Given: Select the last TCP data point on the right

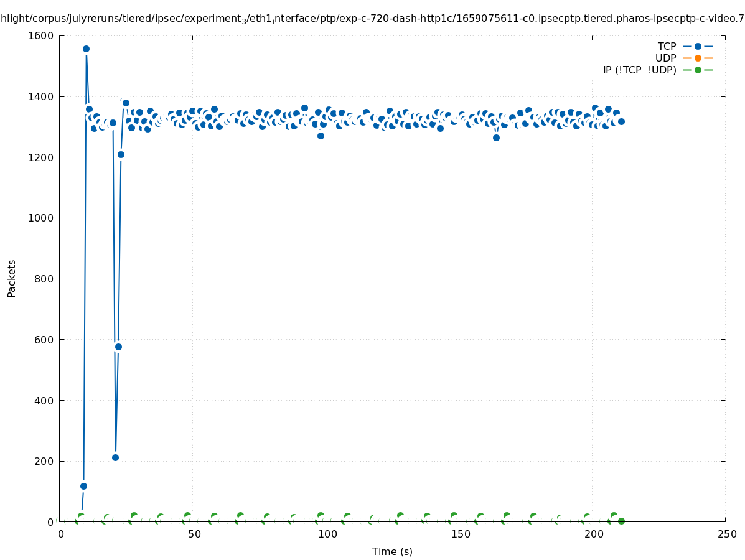Looking at the screenshot, I should [621, 121].
